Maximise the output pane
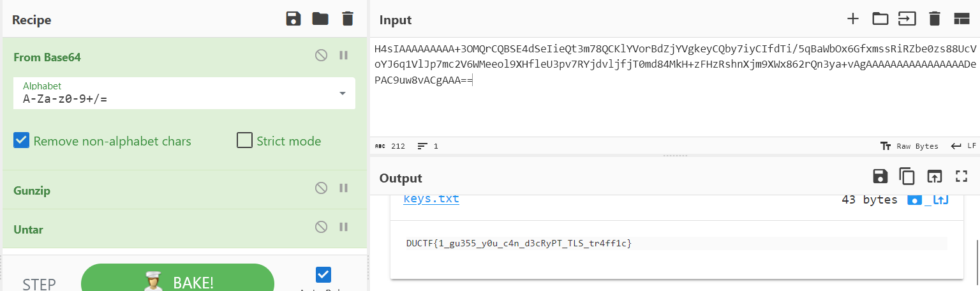This screenshot has height=291, width=980. point(961,177)
